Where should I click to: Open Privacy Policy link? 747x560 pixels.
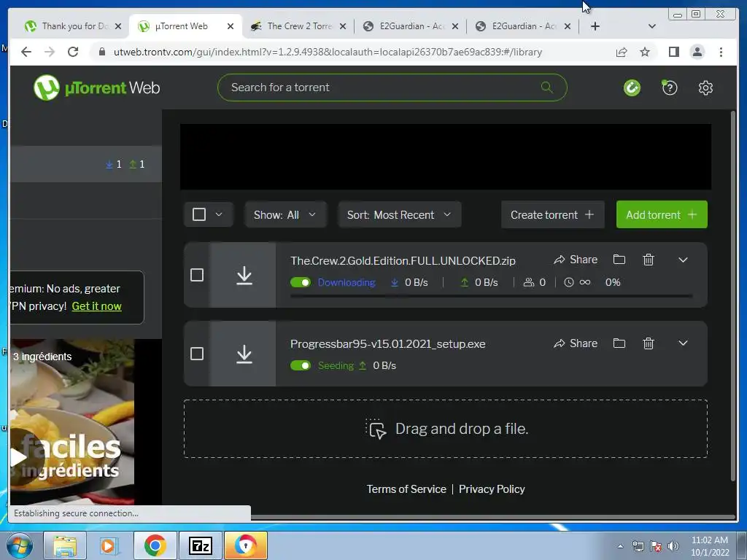coord(492,489)
